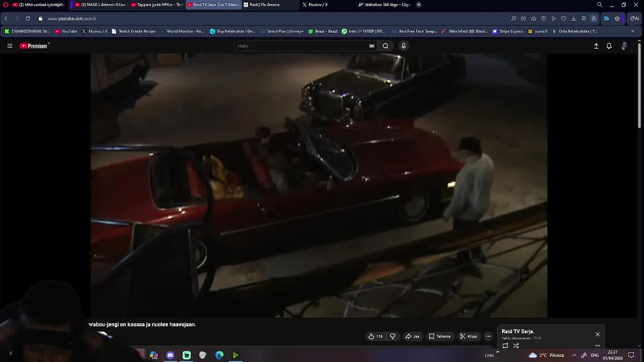Open bookmarks heart icon in toolbar
This screenshot has height=362, width=644.
pyautogui.click(x=563, y=19)
